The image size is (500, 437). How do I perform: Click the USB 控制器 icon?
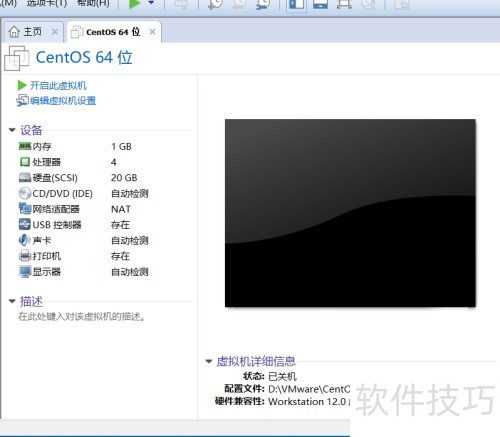(25, 224)
